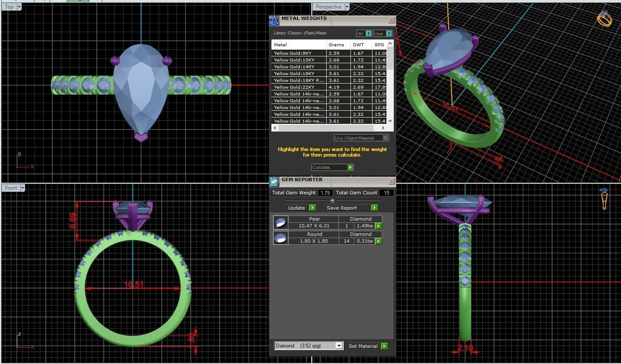621x364 pixels.
Task: Click the green arrow beside Save Report
Action: (x=374, y=208)
